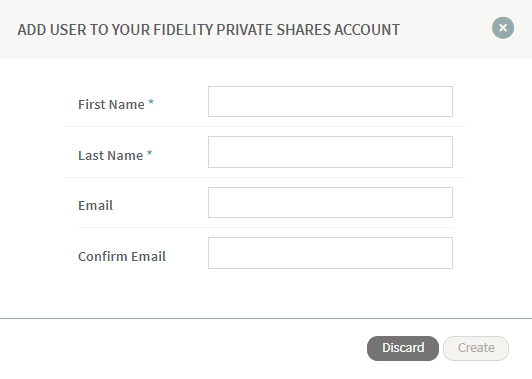Click the divider line under Last Name row
This screenshot has height=379, width=532.
pos(265,177)
